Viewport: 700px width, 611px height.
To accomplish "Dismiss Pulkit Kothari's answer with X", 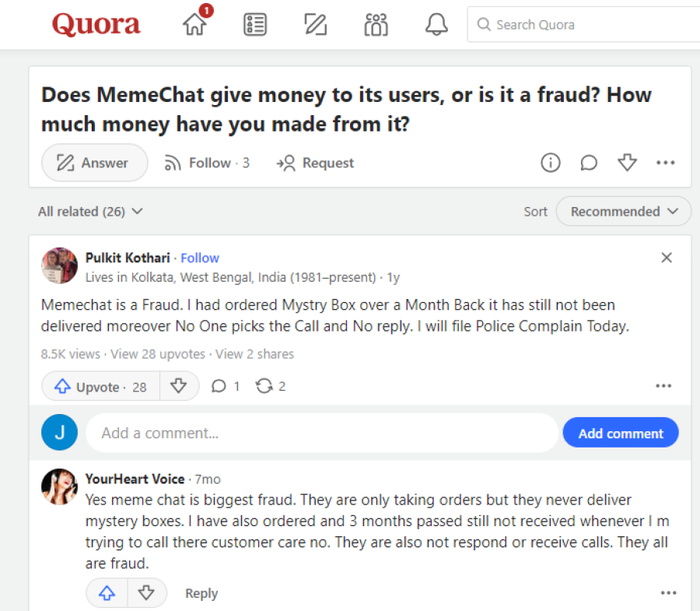I will point(667,258).
